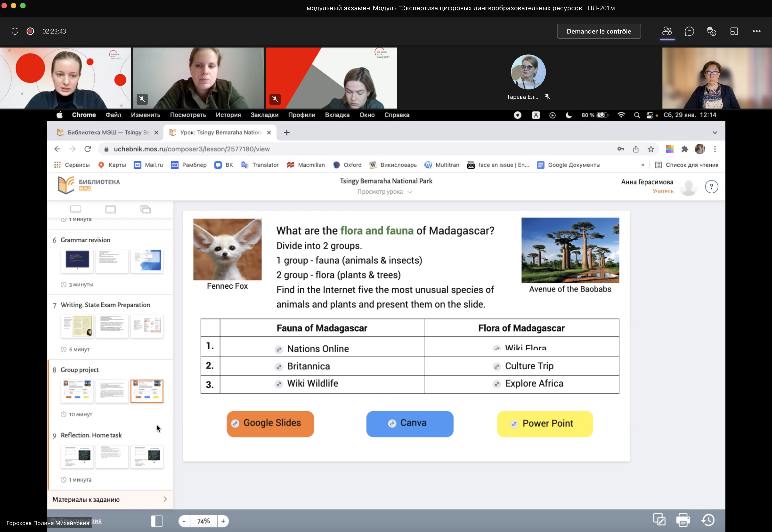Increase zoom with the plus button

pos(223,521)
